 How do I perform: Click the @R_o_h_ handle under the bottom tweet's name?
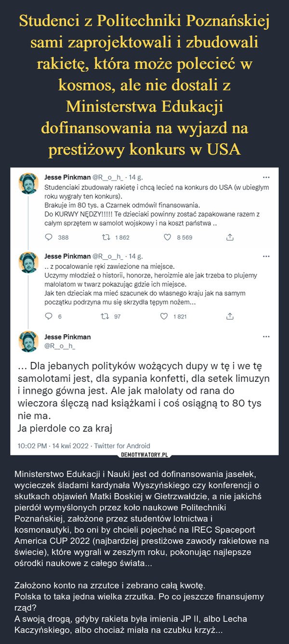[x=60, y=345]
